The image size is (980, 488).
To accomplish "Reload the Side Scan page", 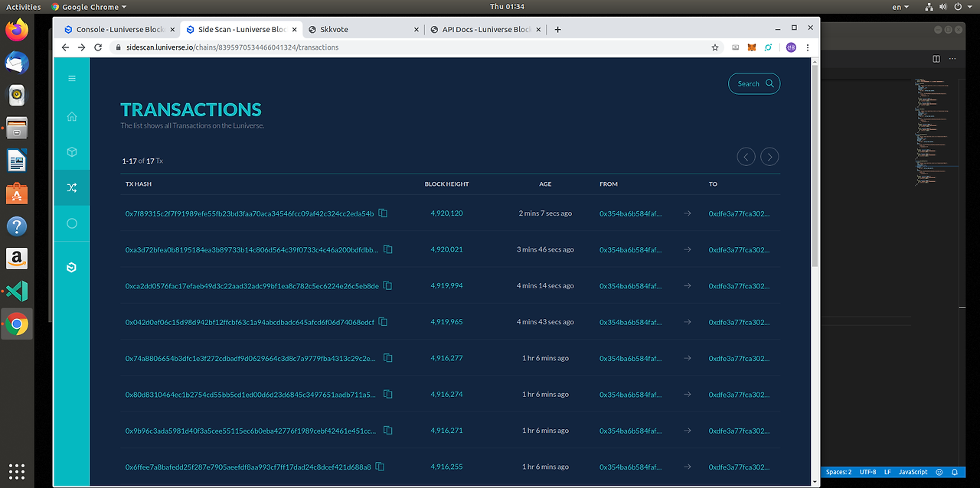I will (98, 47).
